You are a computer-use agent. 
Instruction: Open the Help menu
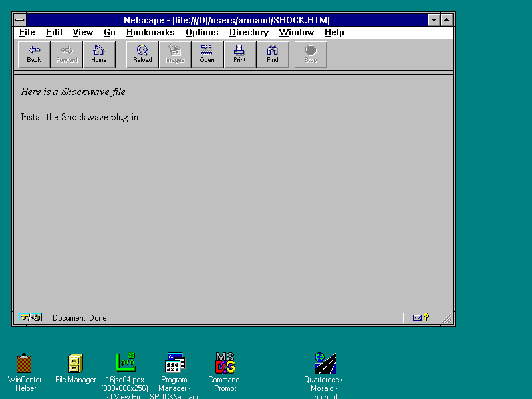coord(334,32)
